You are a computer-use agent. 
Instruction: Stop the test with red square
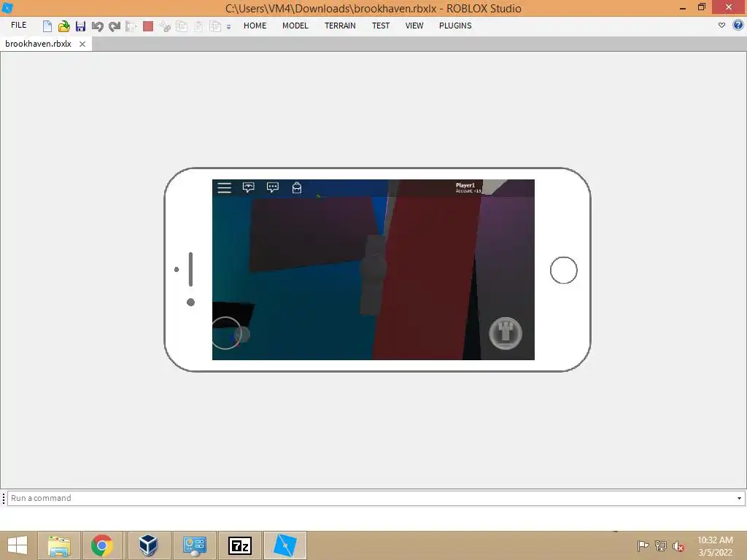tap(148, 26)
